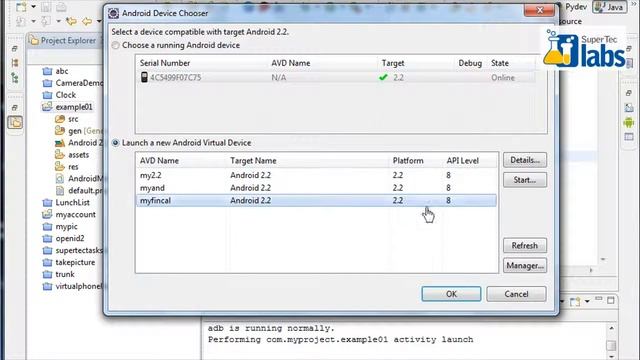The width and height of the screenshot is (640, 360).
Task: Select the openid2 project
Action: (63, 238)
